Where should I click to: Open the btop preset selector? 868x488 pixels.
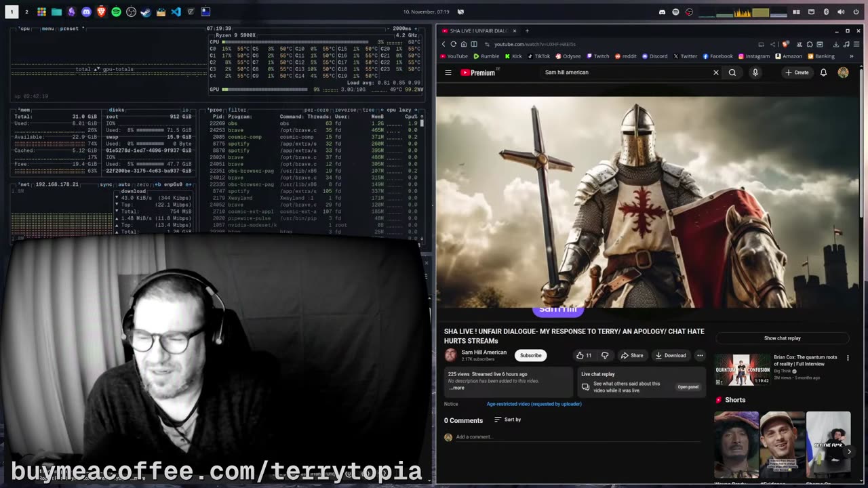point(71,28)
